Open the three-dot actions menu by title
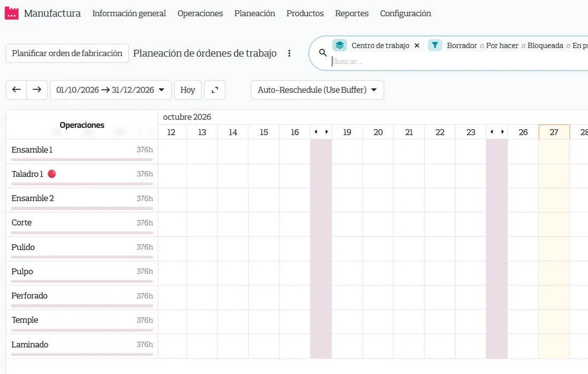Screen dimensions: 588x374 click(289, 53)
